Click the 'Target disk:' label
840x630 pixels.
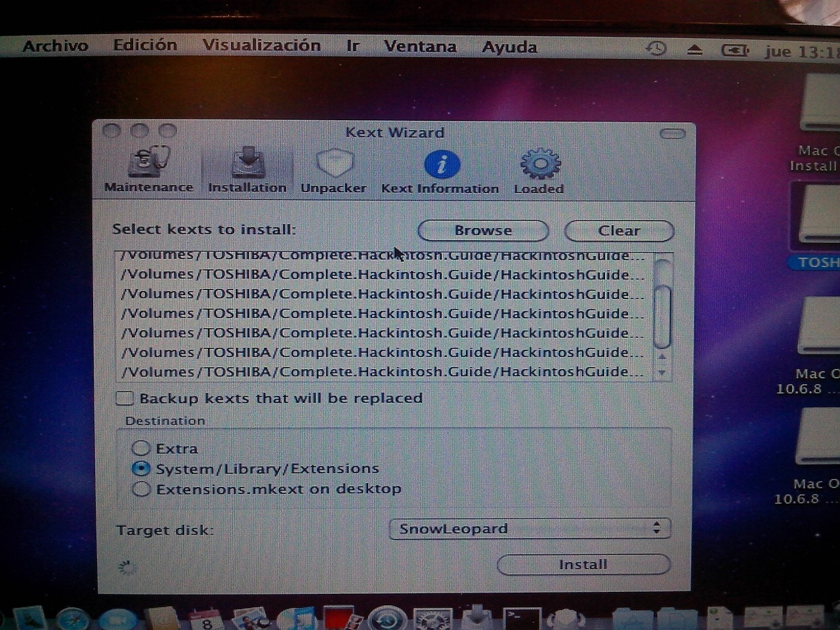(165, 530)
